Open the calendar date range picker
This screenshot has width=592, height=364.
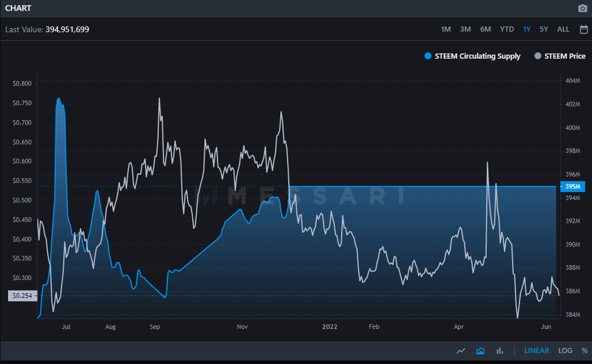(584, 29)
